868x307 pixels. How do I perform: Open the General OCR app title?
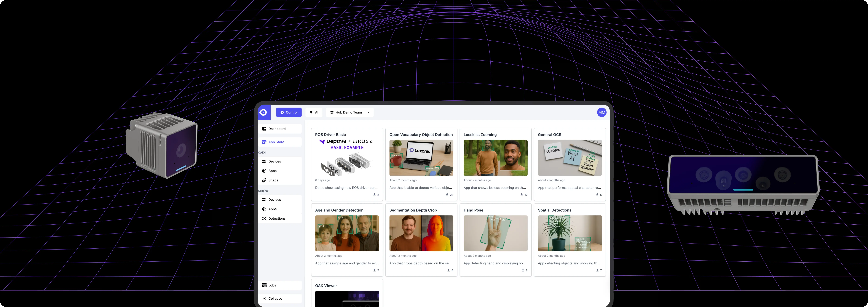[x=549, y=135]
